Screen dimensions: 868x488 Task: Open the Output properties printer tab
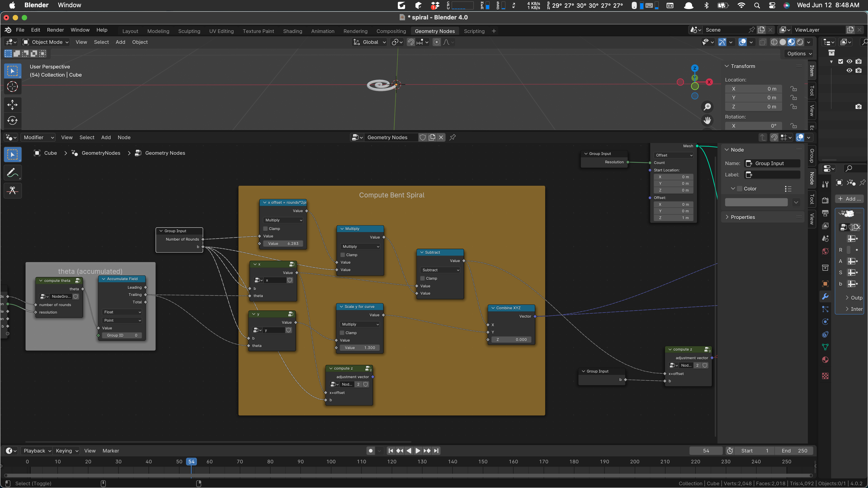pos(825,213)
